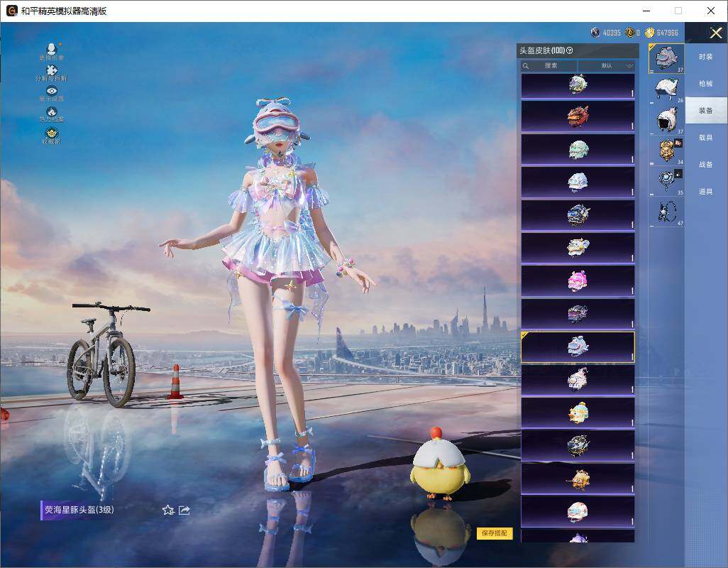Close the wardrobe with the yellow X

tap(715, 33)
